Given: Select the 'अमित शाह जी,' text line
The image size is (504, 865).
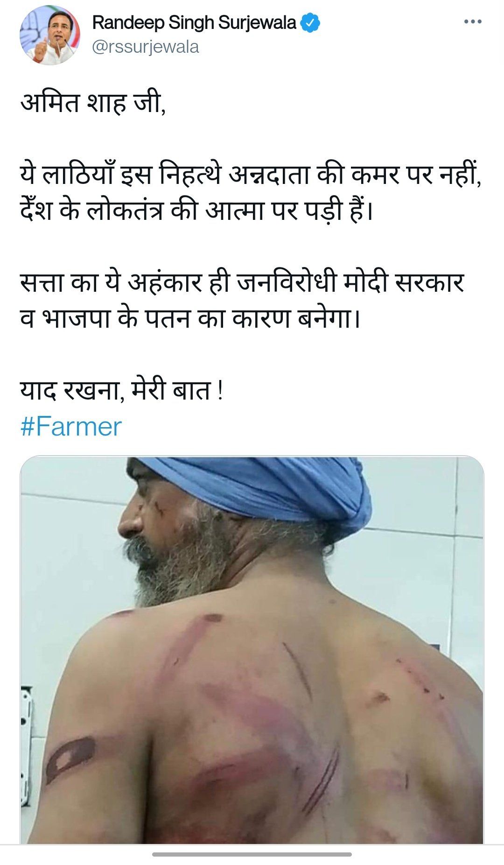Looking at the screenshot, I should pyautogui.click(x=93, y=104).
